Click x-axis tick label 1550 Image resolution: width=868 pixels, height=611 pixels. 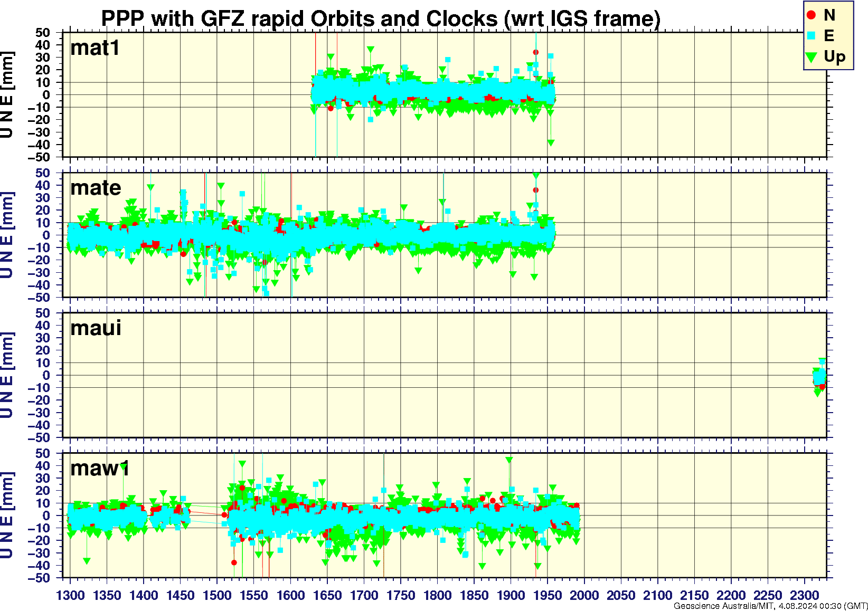(x=253, y=595)
